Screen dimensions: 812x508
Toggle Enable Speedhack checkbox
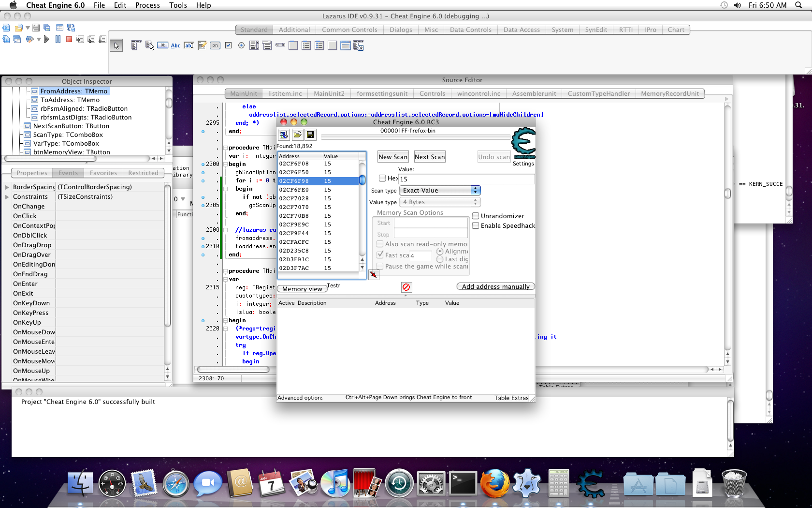tap(476, 225)
